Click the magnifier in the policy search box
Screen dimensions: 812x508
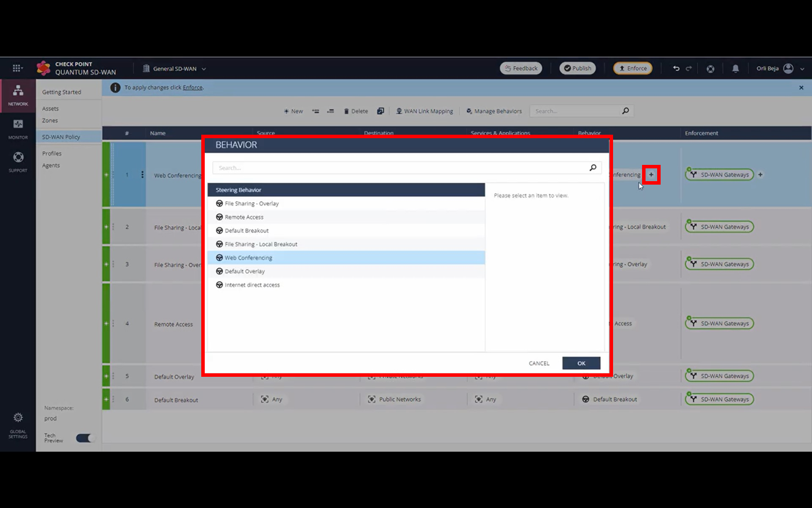coord(626,111)
